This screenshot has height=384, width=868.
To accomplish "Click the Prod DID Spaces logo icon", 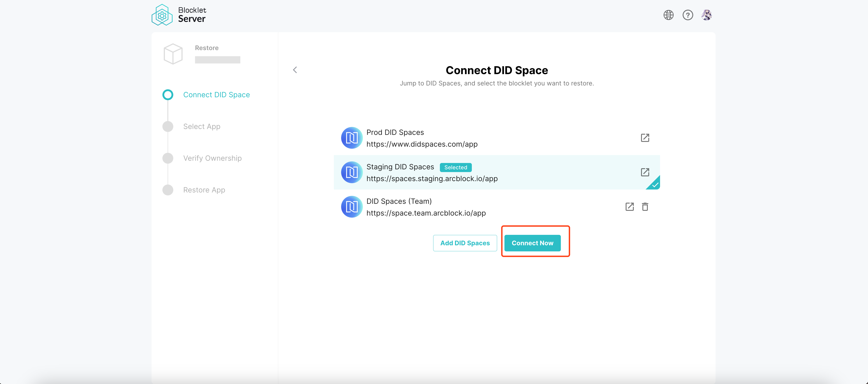I will [352, 138].
